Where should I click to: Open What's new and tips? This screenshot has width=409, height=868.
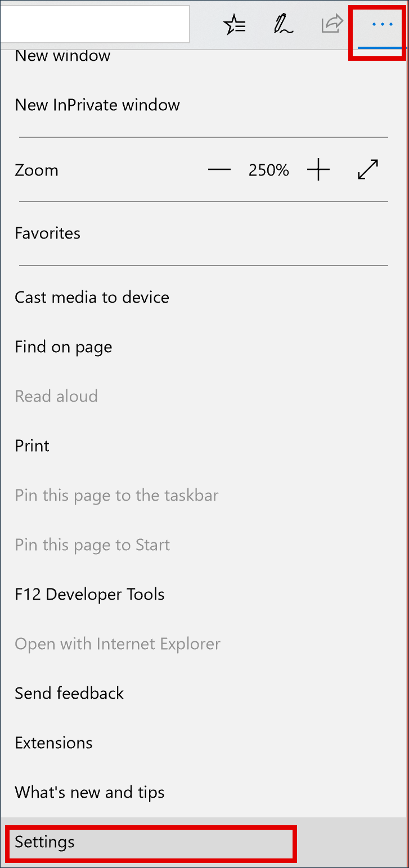tap(89, 792)
